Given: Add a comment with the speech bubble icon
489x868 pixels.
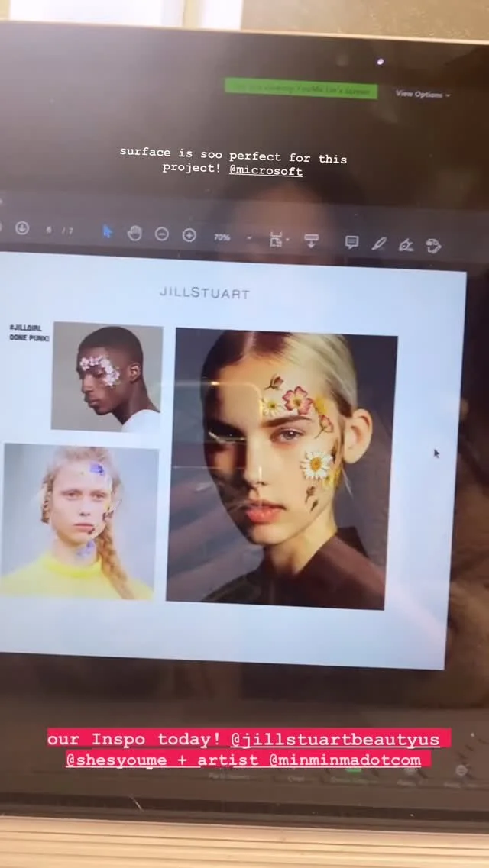Looking at the screenshot, I should tap(351, 242).
